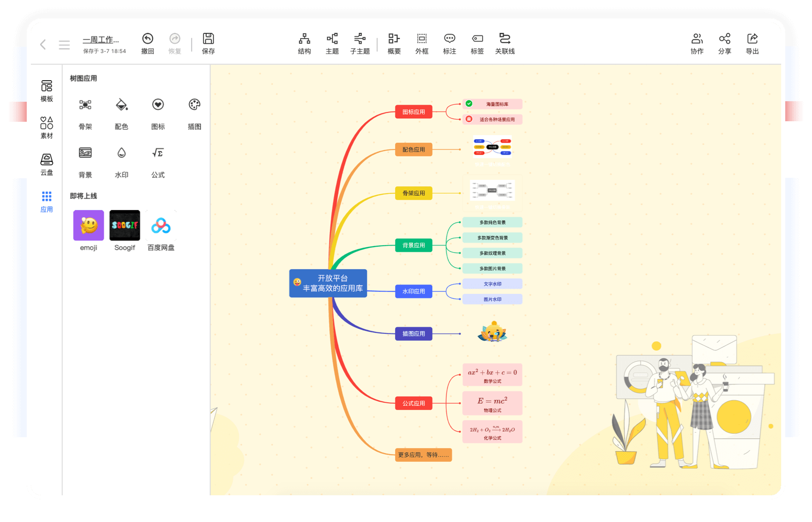The height and width of the screenshot is (522, 812).
Task: Select the central 开放平台 node
Action: click(328, 283)
